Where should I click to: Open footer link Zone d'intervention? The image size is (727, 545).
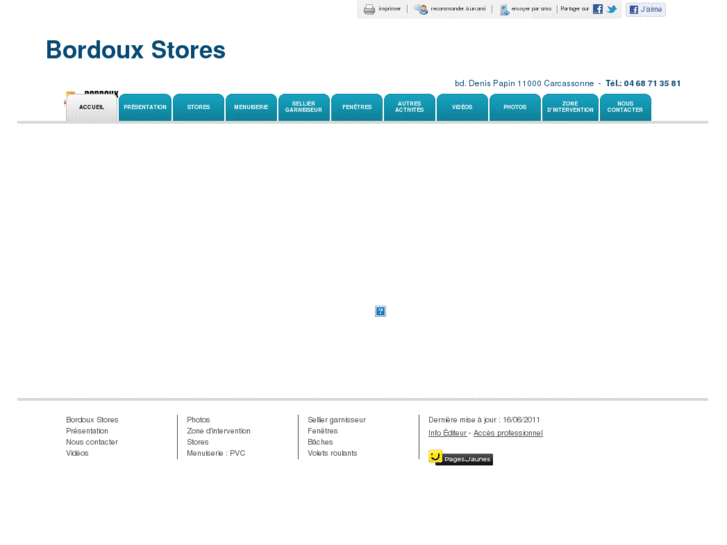tap(218, 431)
